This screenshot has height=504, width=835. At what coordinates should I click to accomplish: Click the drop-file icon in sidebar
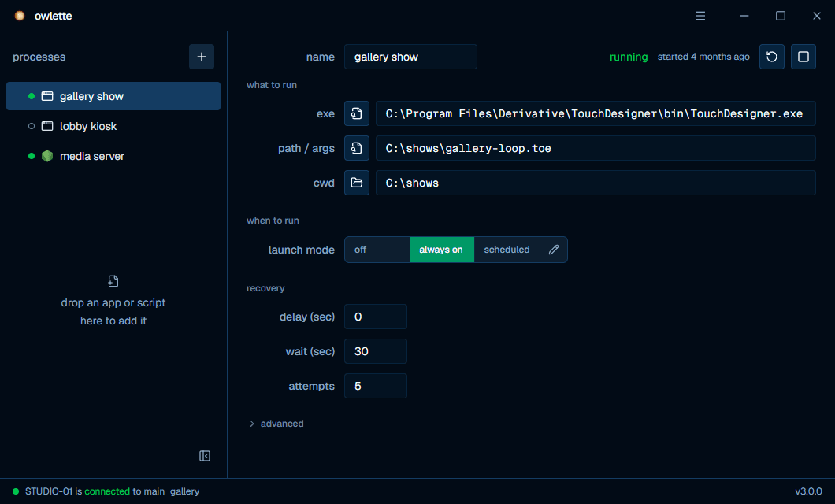113,281
